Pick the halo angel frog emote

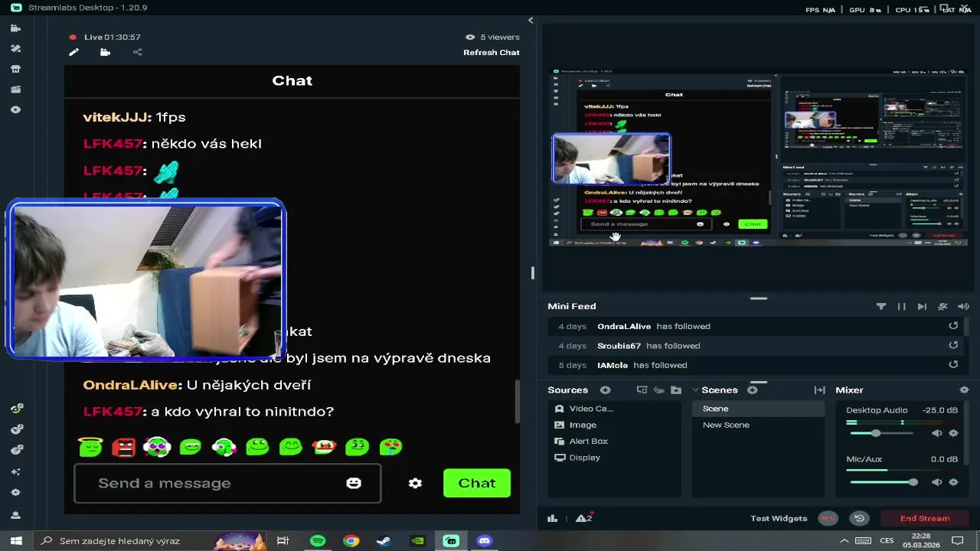click(x=90, y=446)
